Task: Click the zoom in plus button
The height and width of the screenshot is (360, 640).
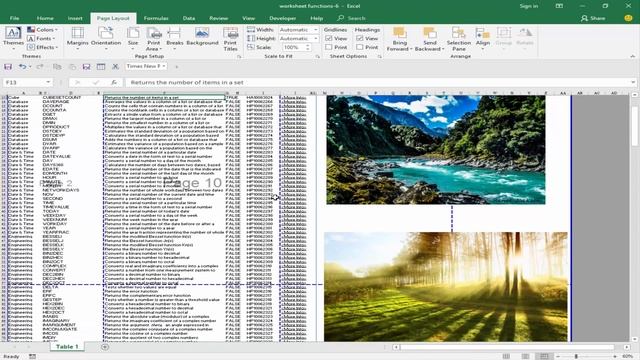Action: point(615,356)
